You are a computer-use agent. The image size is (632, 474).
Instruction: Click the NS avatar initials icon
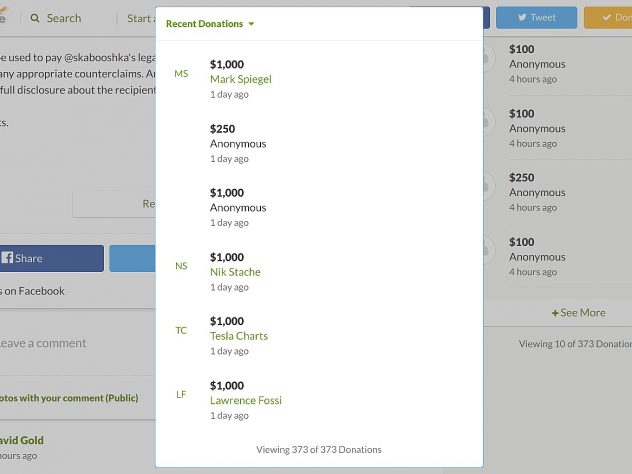181,266
